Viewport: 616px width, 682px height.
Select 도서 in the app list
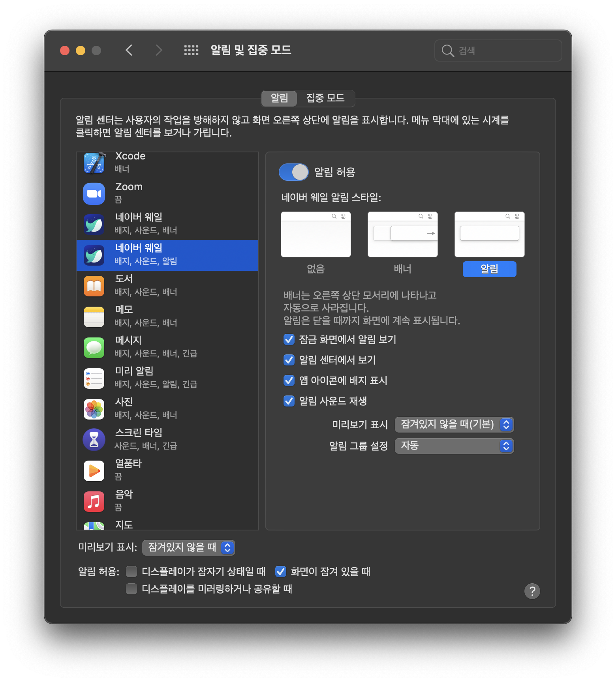(167, 286)
